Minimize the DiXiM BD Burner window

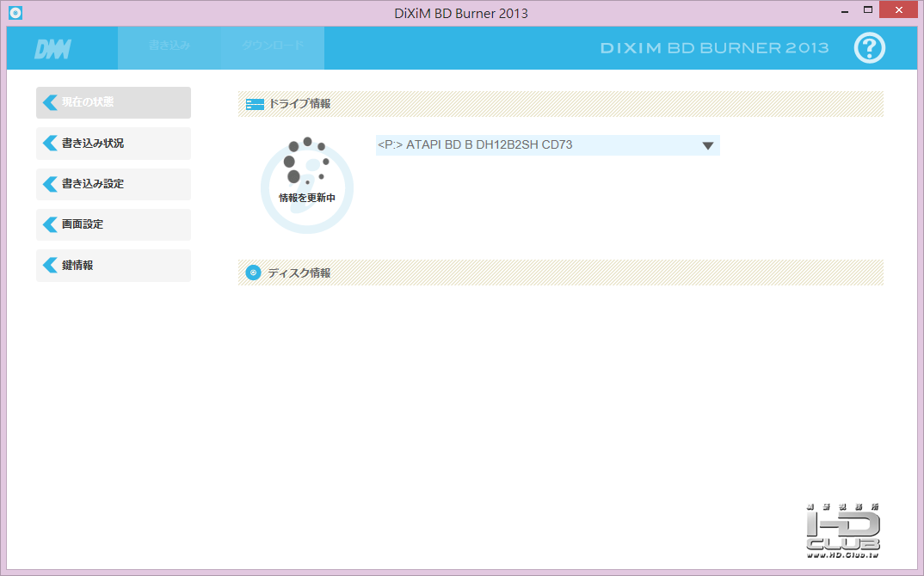(845, 10)
